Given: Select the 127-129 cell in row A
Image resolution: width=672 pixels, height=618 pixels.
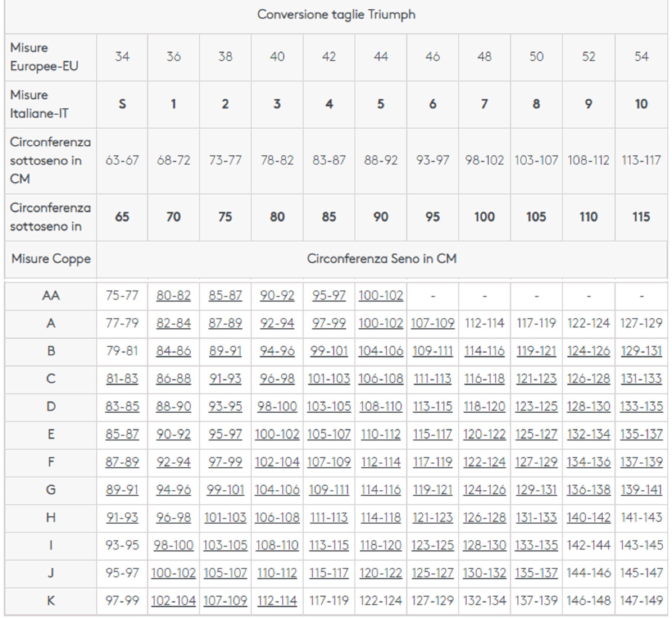Looking at the screenshot, I should 641,323.
